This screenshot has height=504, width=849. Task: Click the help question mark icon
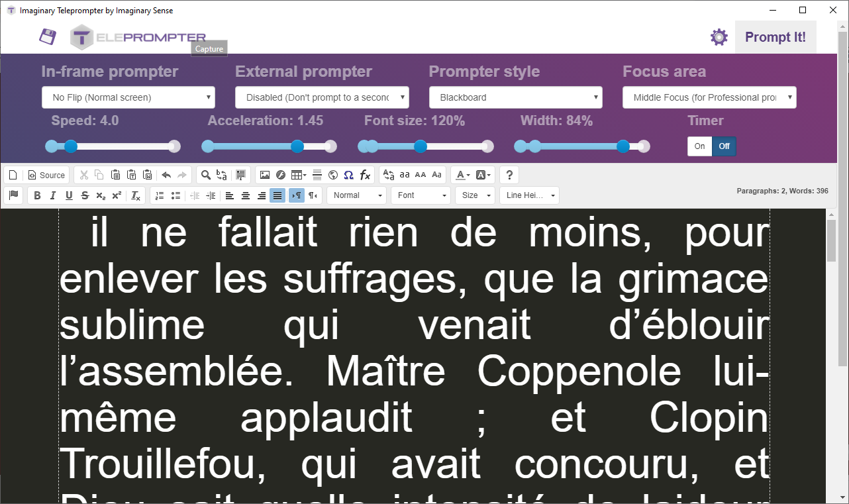(x=509, y=175)
